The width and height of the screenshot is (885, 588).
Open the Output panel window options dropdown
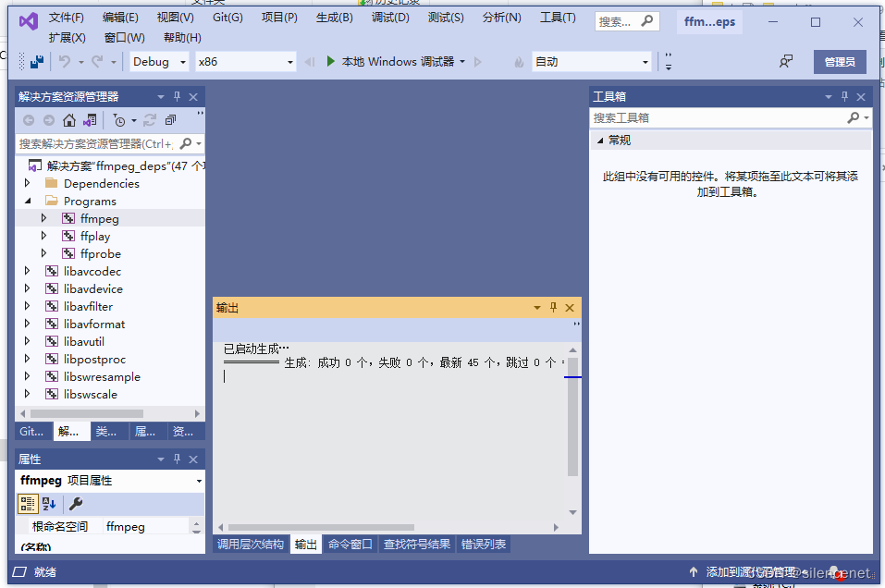click(536, 308)
